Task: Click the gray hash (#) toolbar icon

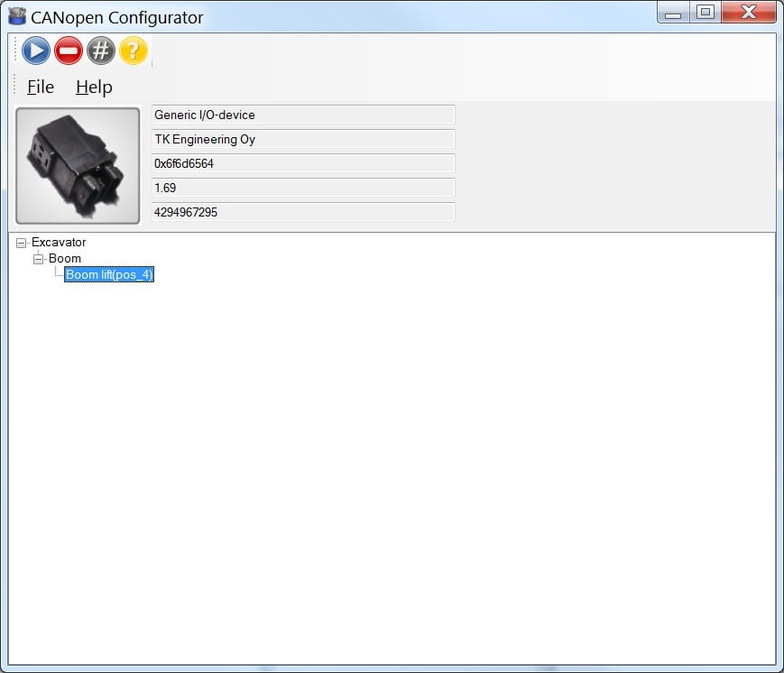Action: [100, 51]
